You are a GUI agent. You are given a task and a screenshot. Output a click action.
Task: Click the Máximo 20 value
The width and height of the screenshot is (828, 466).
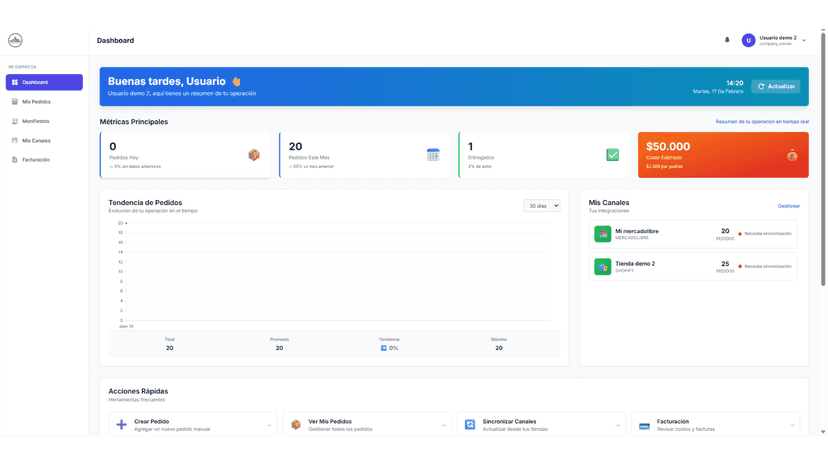[499, 348]
